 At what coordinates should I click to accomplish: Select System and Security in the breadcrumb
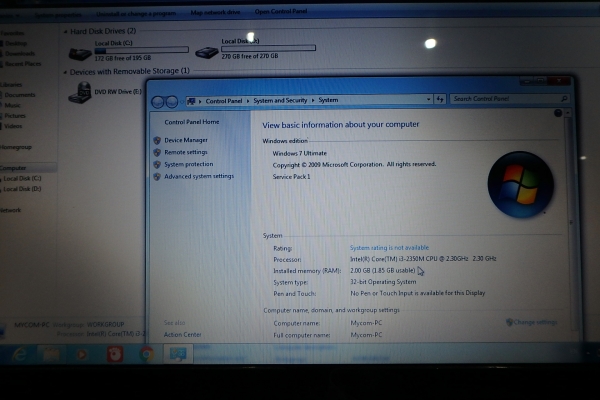tap(280, 100)
